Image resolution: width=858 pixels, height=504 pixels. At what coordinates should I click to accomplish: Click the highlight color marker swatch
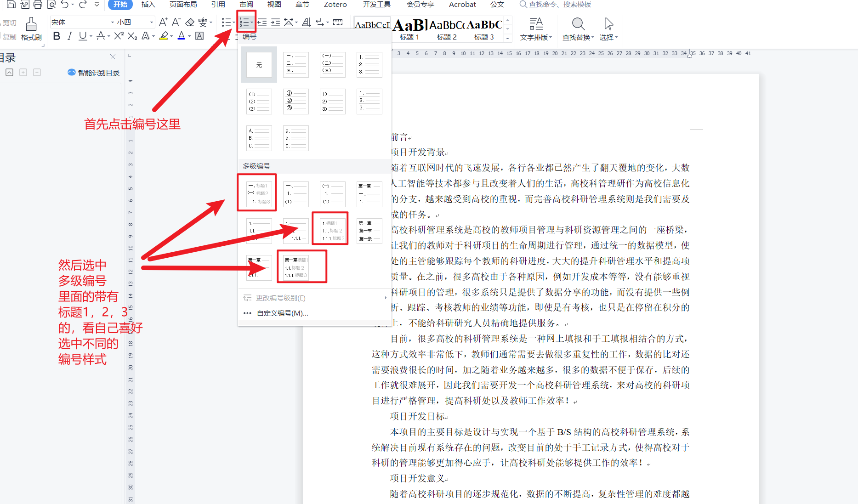pos(164,36)
